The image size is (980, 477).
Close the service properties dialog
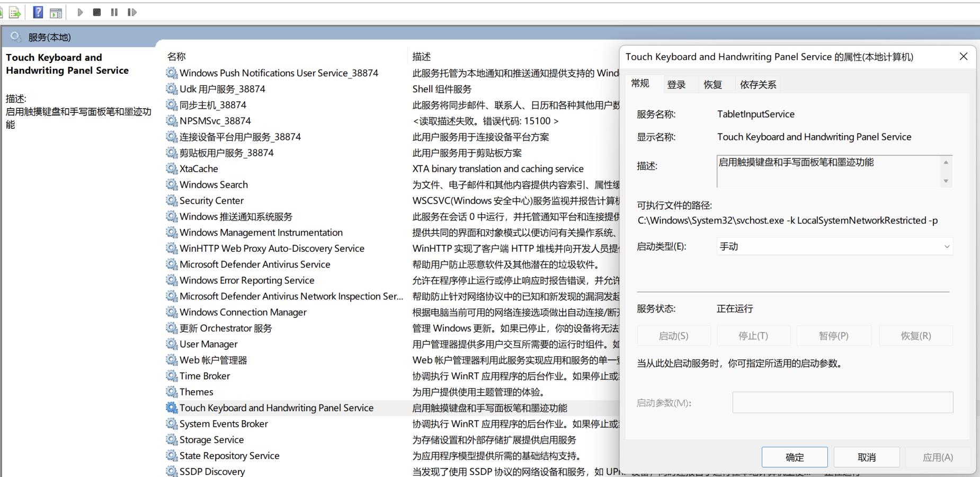964,56
